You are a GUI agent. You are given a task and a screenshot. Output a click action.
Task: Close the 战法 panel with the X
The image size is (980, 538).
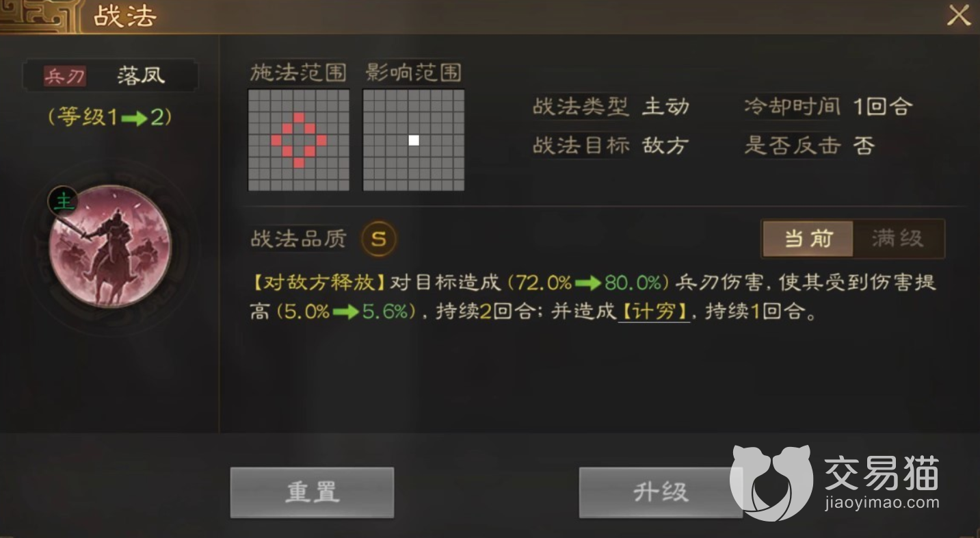958,16
